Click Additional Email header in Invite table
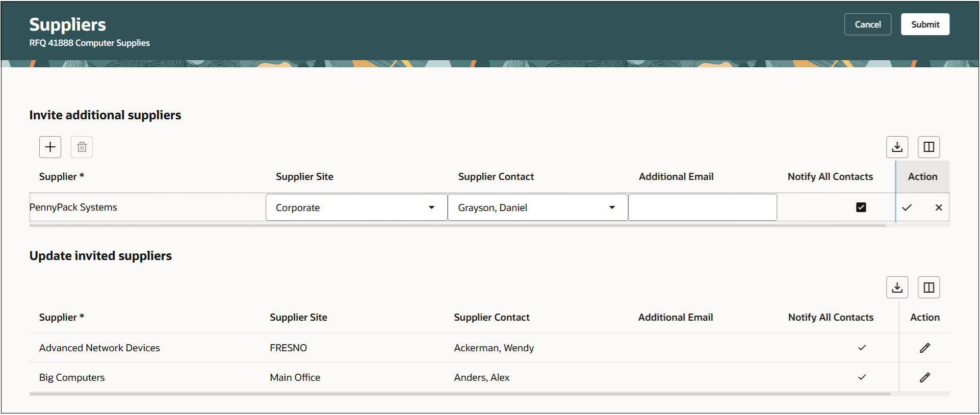The image size is (980, 415). point(676,176)
